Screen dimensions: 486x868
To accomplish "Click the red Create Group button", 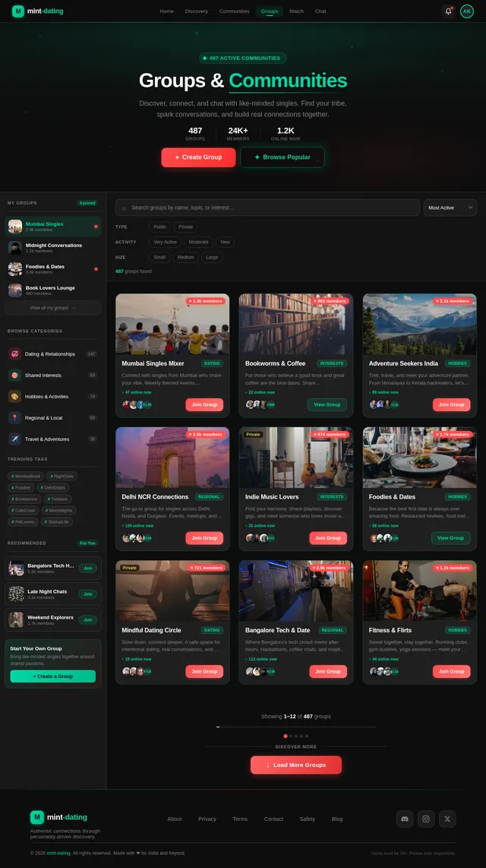I will (x=198, y=157).
